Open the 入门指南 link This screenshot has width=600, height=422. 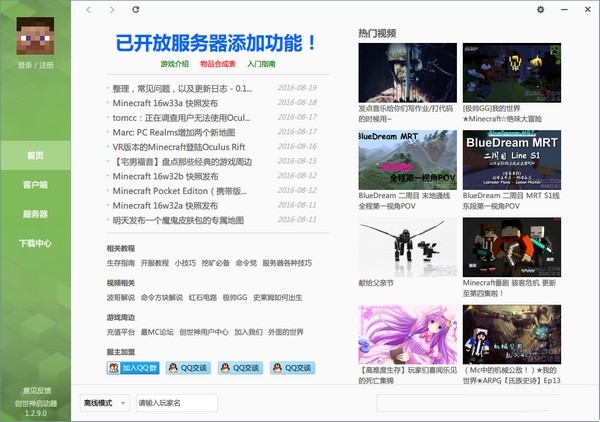[x=261, y=64]
